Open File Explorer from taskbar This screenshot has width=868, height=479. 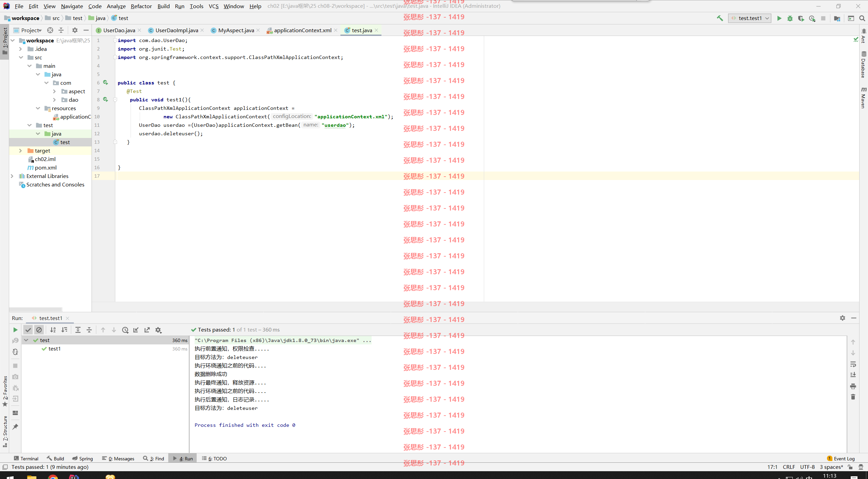32,477
